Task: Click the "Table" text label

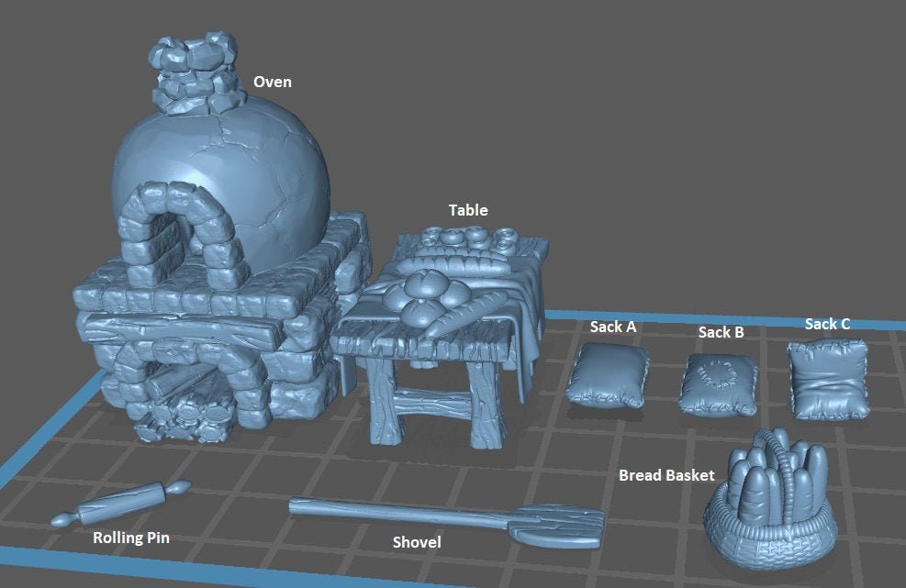Action: [x=468, y=210]
